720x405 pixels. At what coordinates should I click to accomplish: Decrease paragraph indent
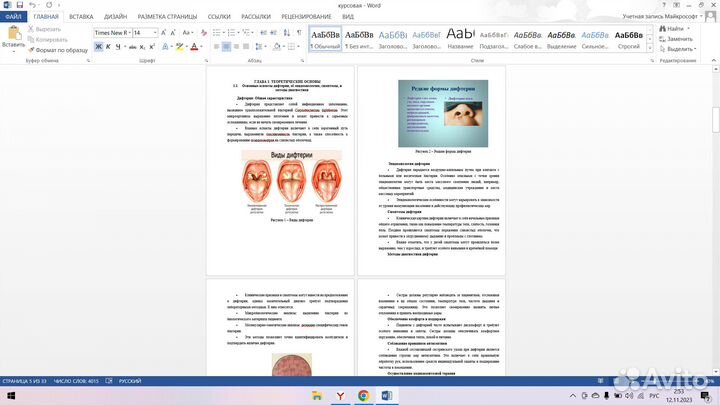tap(264, 33)
